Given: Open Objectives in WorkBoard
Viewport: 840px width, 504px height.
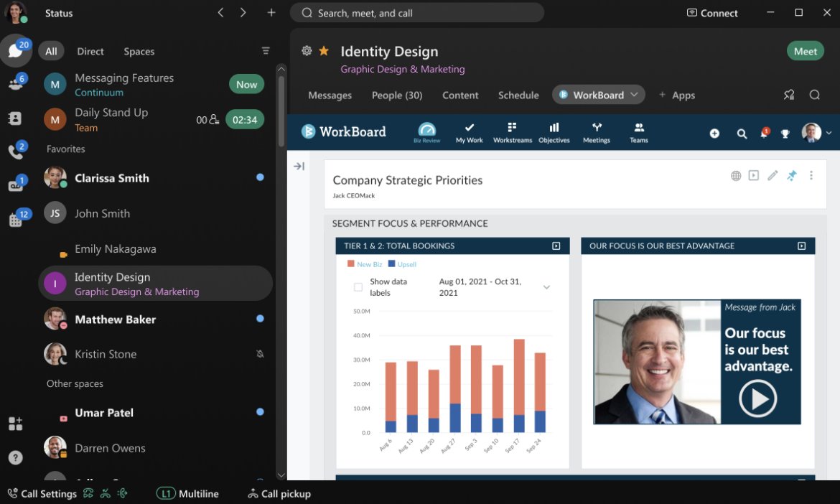Looking at the screenshot, I should pos(554,132).
